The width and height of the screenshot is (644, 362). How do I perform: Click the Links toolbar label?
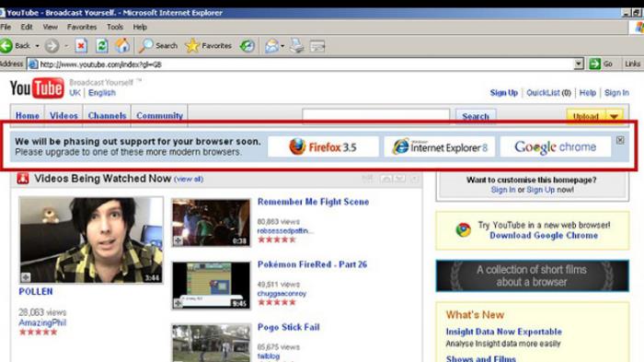tap(633, 64)
